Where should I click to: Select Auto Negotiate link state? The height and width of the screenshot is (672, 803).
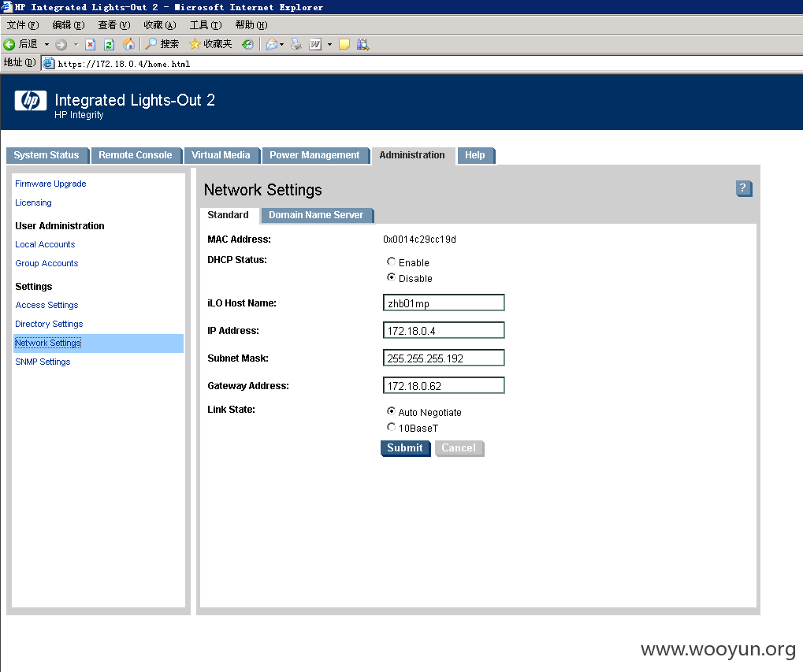[392, 411]
